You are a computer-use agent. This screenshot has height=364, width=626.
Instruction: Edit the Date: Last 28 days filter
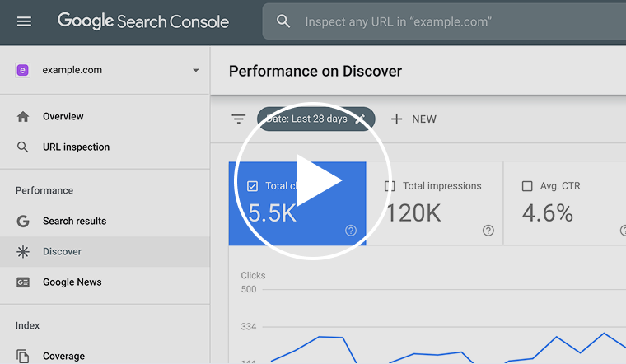(x=315, y=119)
